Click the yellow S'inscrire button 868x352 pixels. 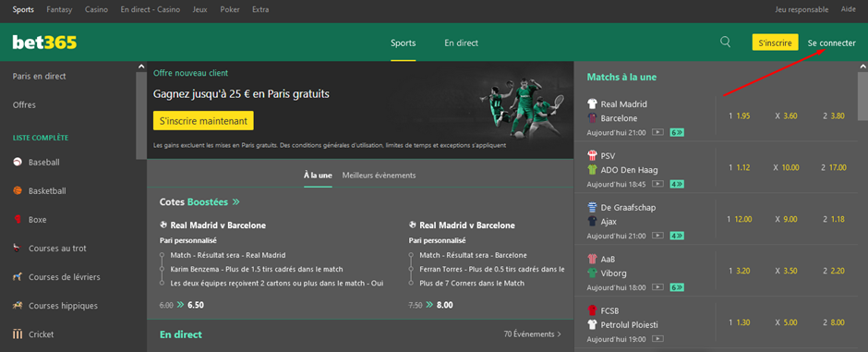775,42
